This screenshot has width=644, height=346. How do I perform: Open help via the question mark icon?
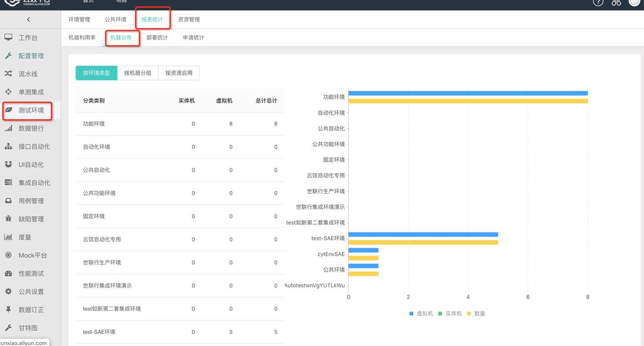point(598,2)
